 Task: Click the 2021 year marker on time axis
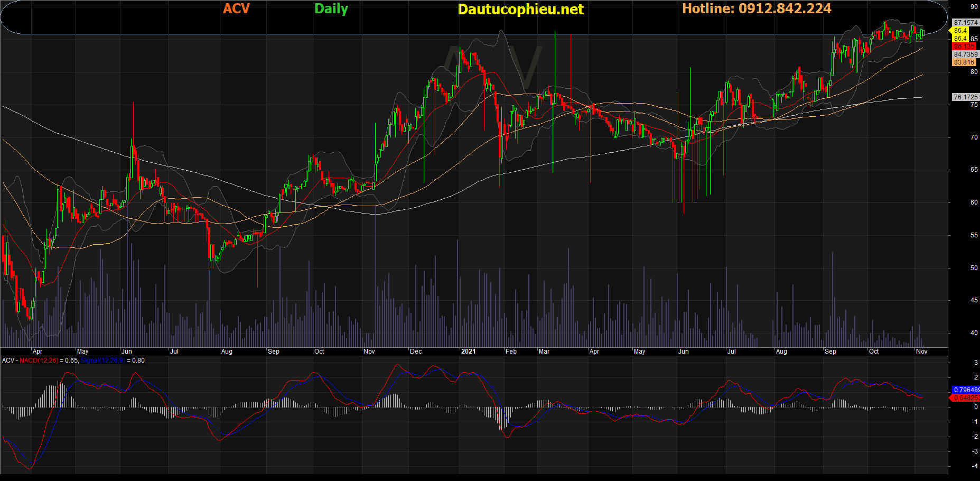(x=468, y=351)
